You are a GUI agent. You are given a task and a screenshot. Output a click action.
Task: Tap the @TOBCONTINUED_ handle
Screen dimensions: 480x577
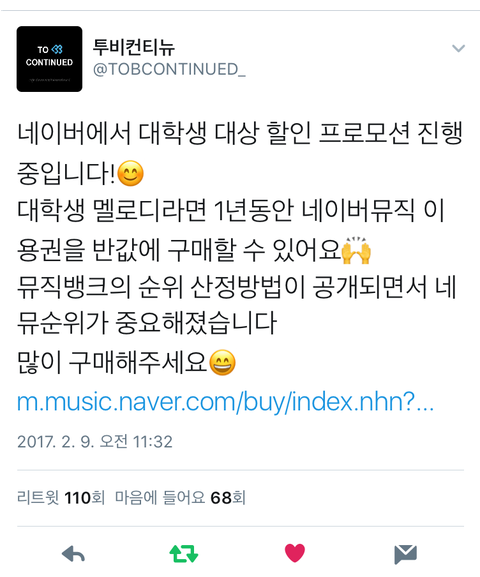point(169,69)
